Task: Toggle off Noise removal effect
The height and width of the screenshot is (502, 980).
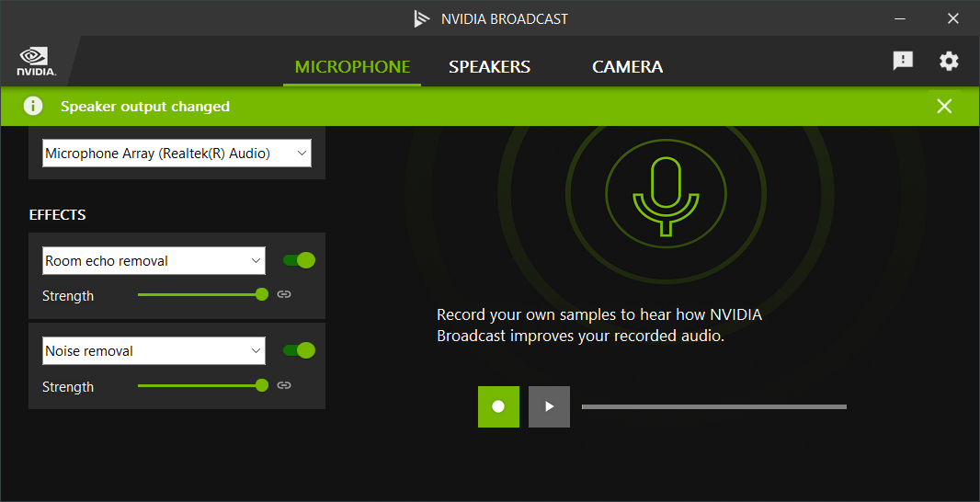Action: click(x=299, y=350)
